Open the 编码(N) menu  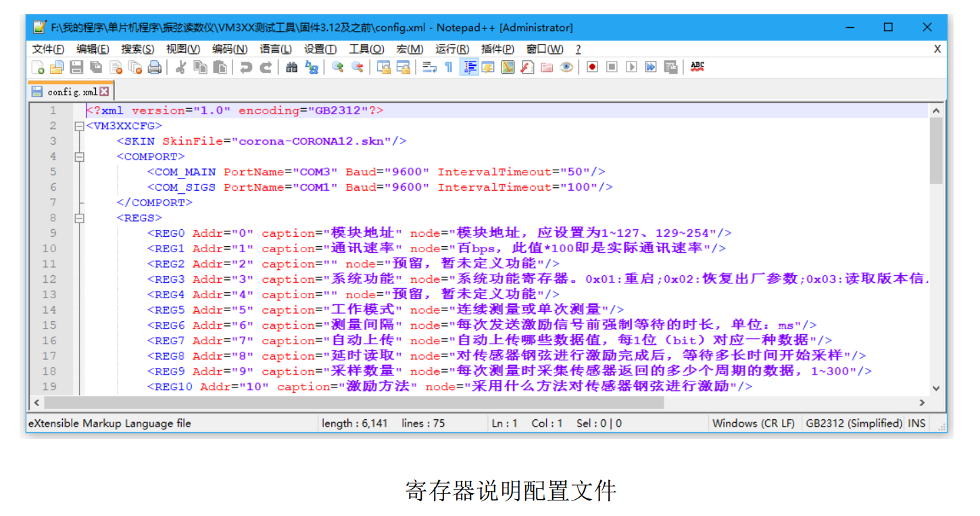(230, 49)
